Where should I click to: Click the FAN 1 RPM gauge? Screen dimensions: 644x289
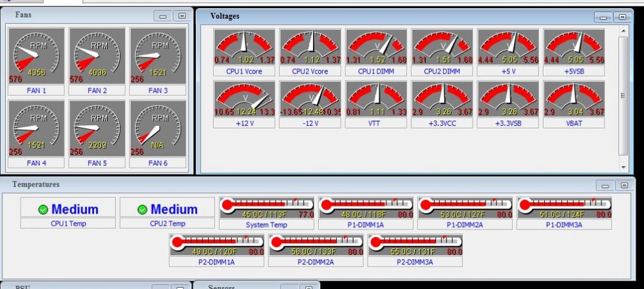click(x=36, y=55)
